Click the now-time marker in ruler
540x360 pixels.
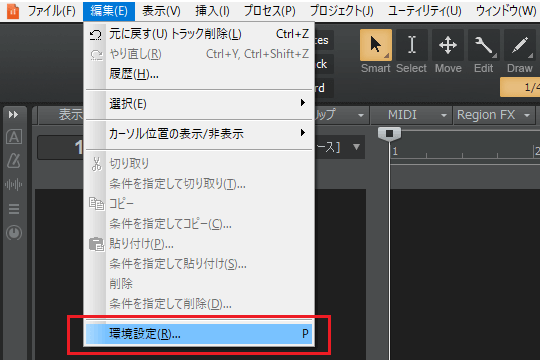click(390, 134)
